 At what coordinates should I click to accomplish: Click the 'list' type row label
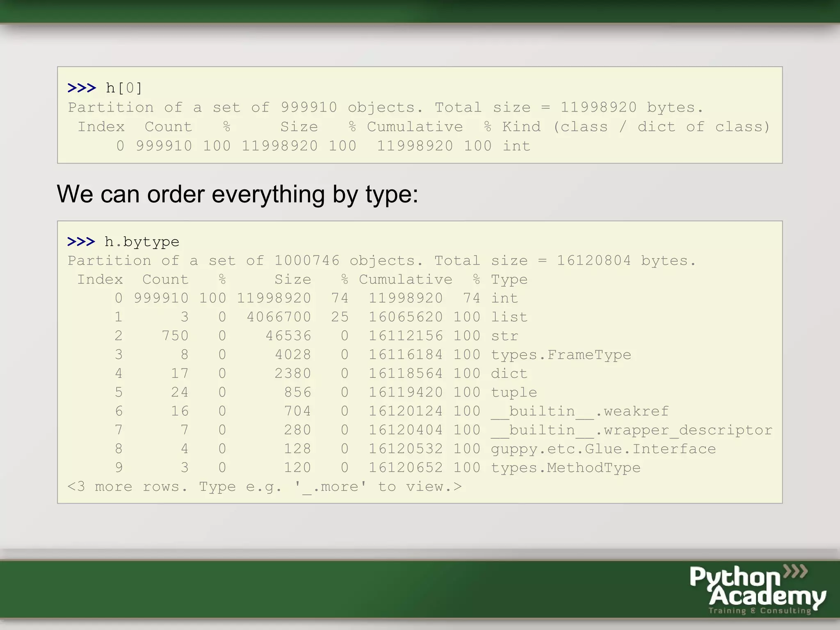(x=509, y=317)
